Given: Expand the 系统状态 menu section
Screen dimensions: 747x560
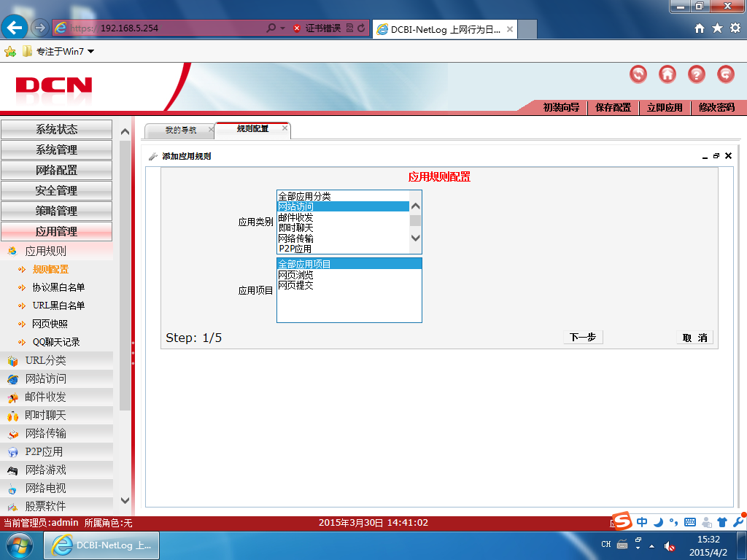Looking at the screenshot, I should [57, 130].
